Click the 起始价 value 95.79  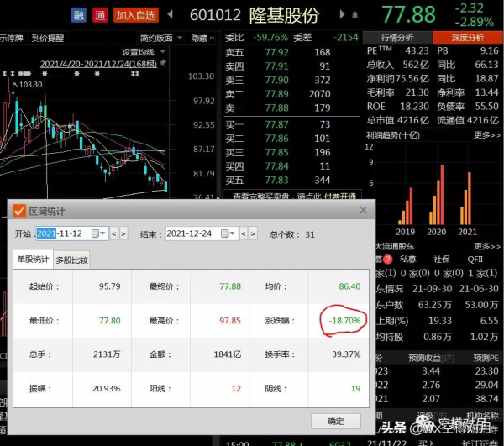coord(109,286)
